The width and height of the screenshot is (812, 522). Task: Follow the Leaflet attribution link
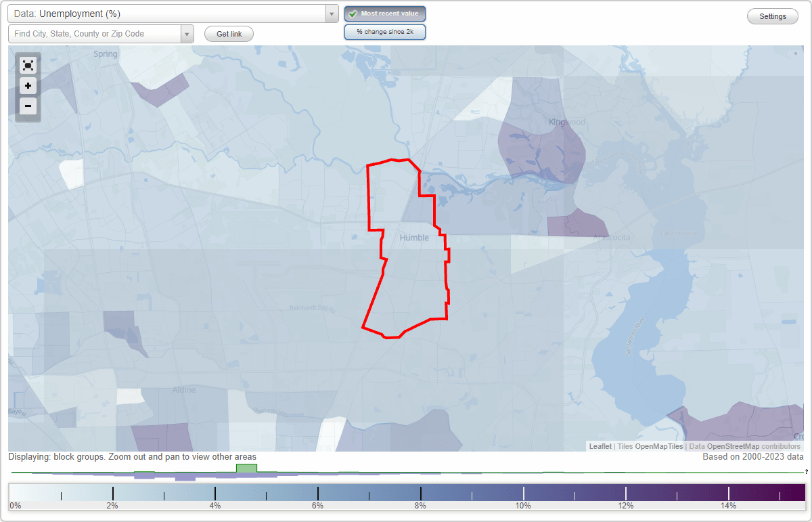pyautogui.click(x=600, y=446)
